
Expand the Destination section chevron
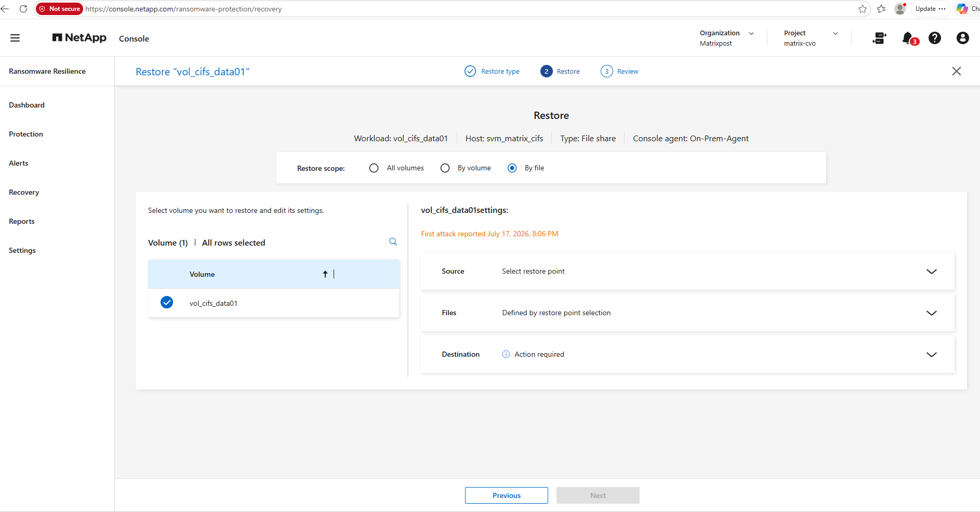(932, 354)
